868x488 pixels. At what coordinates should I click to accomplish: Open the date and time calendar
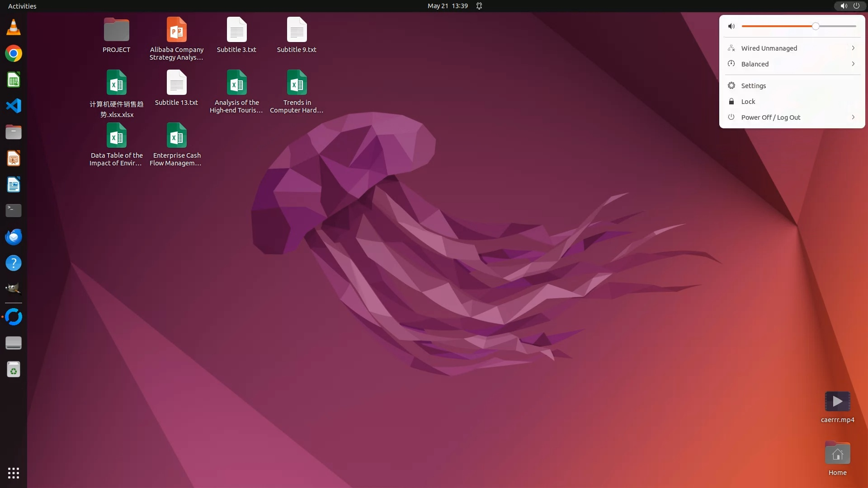click(447, 6)
